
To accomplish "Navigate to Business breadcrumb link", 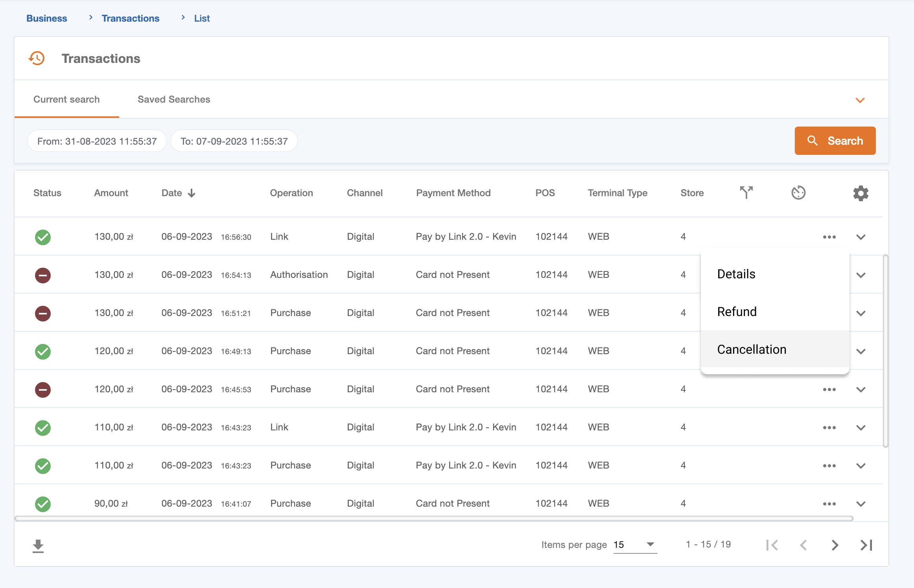I will pos(47,18).
